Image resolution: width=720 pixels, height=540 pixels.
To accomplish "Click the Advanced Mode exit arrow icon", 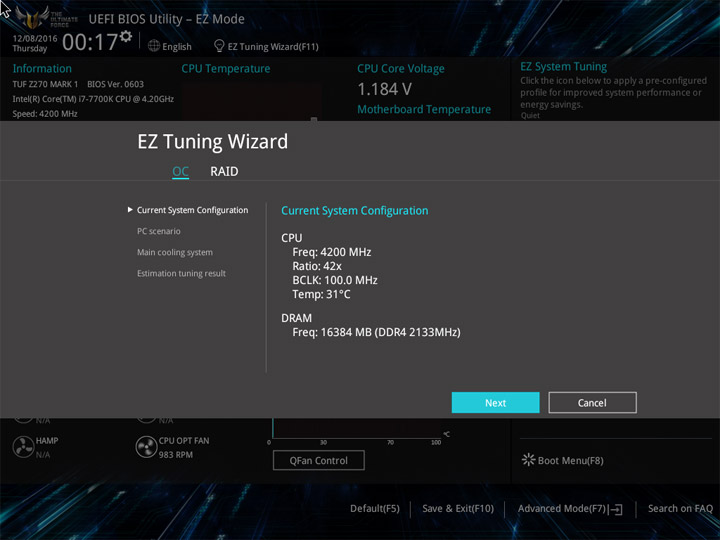I will (616, 509).
